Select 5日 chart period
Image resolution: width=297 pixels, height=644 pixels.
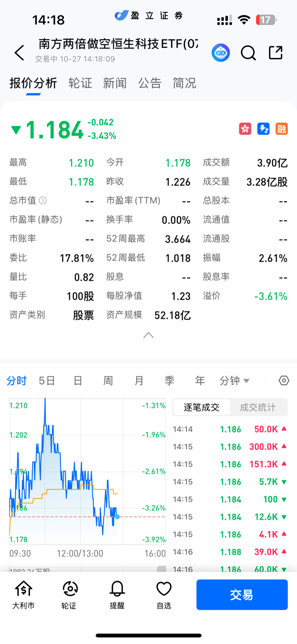pos(47,381)
